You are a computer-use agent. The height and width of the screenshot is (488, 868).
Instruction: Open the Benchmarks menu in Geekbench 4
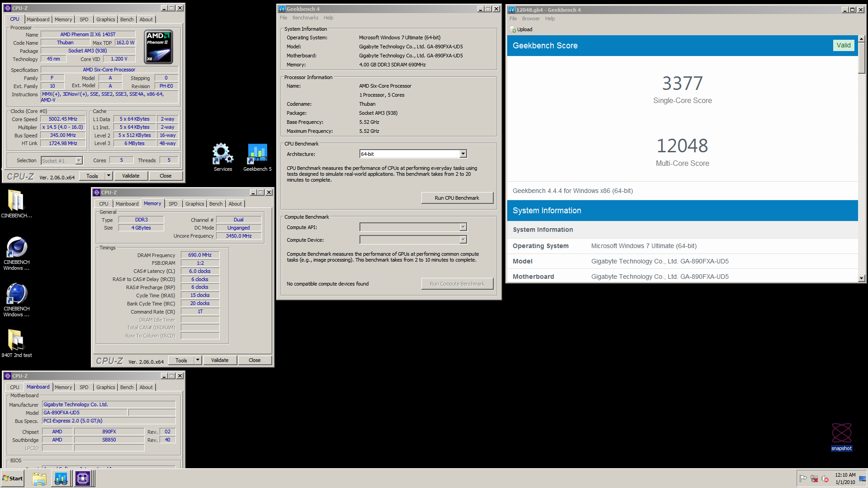[x=305, y=18]
